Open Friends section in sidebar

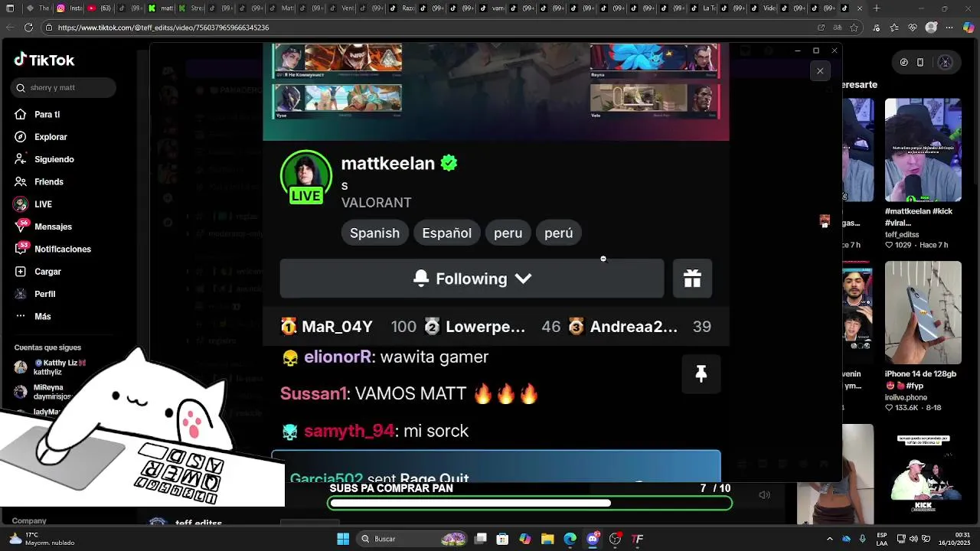pos(49,181)
